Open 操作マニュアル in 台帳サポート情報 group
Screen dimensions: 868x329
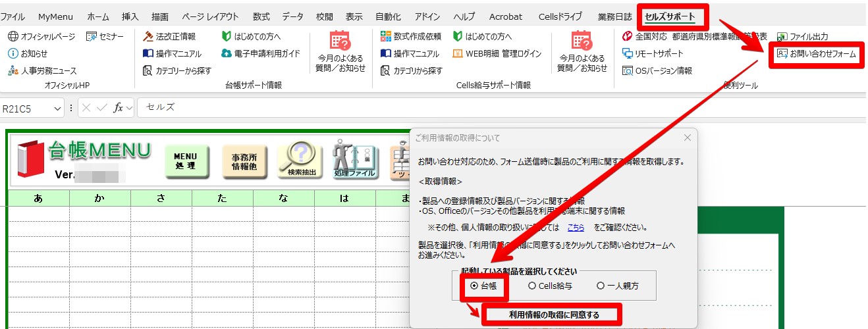[x=173, y=53]
